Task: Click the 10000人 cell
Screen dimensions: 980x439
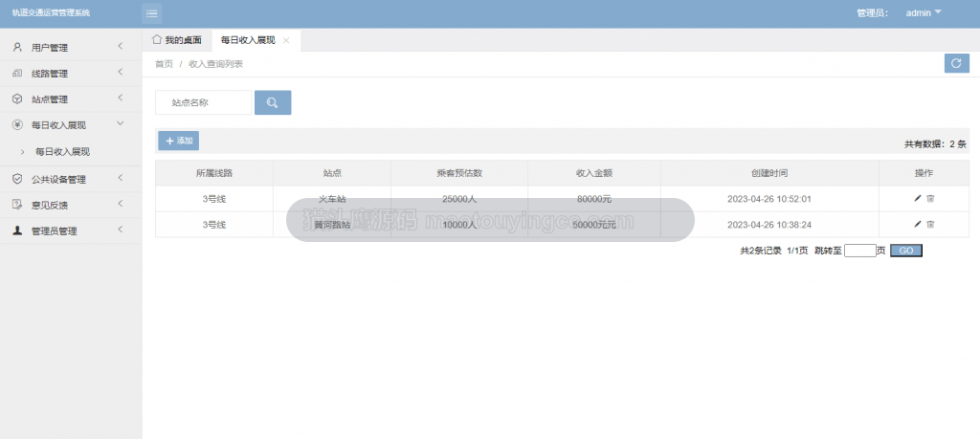Action: point(459,225)
